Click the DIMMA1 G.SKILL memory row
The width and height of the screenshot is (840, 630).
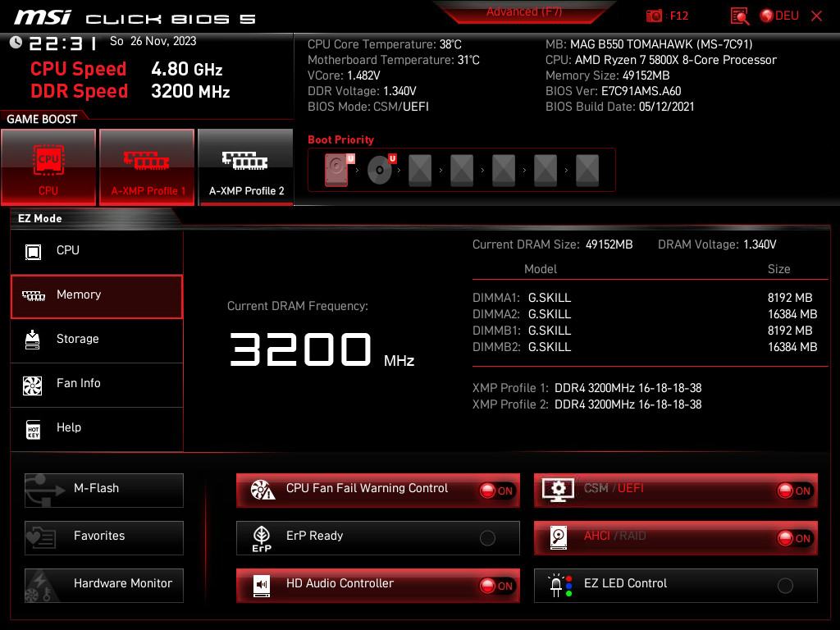645,298
